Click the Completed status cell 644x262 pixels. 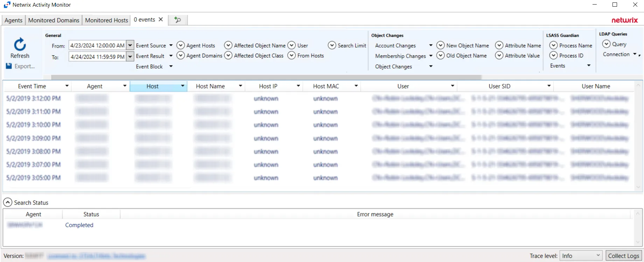(x=79, y=225)
